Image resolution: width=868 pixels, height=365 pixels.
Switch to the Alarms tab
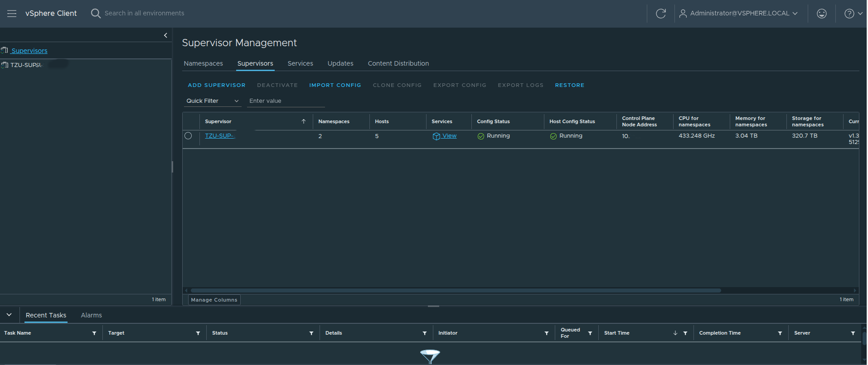(x=91, y=315)
